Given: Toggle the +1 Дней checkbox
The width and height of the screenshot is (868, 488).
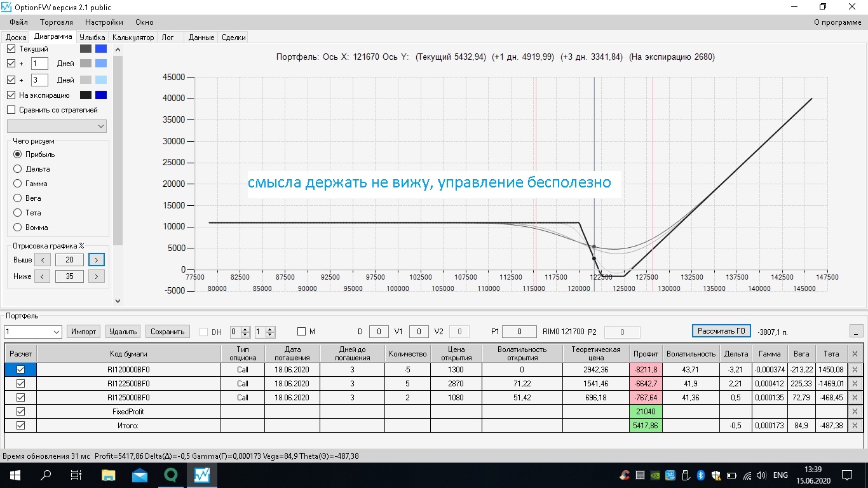Looking at the screenshot, I should coord(11,64).
